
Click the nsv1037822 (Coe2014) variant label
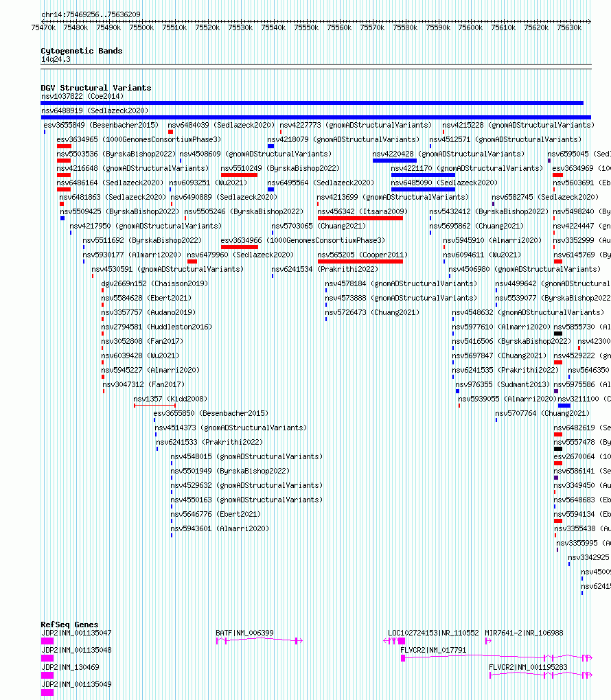[82, 97]
